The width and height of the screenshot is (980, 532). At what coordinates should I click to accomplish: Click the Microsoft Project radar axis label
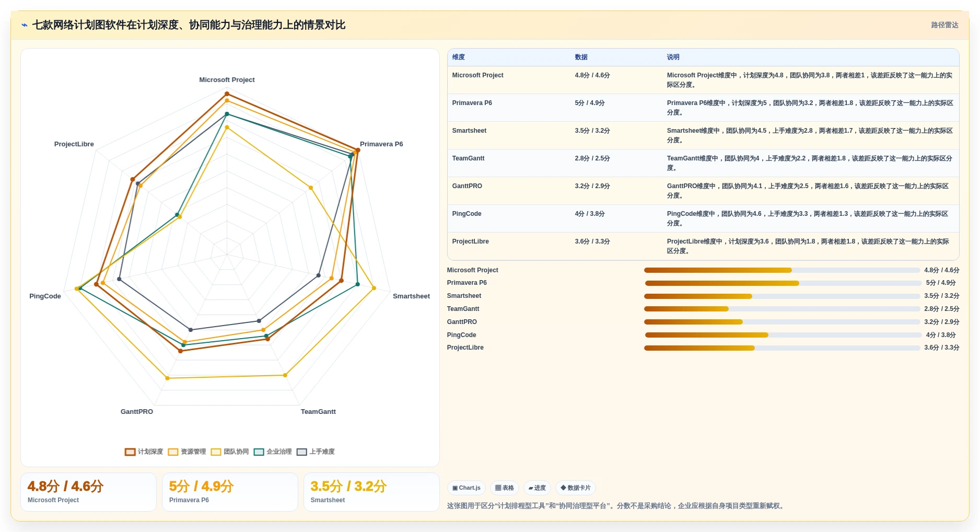point(227,80)
